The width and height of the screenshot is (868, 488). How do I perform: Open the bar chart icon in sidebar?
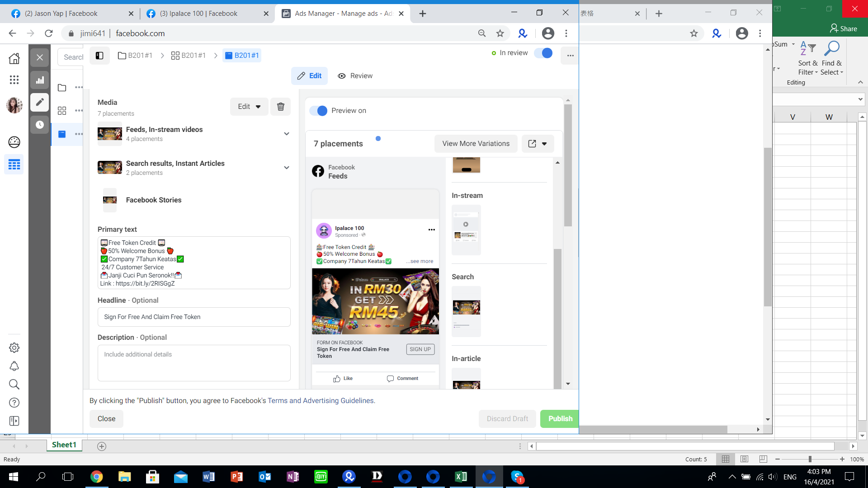[40, 80]
